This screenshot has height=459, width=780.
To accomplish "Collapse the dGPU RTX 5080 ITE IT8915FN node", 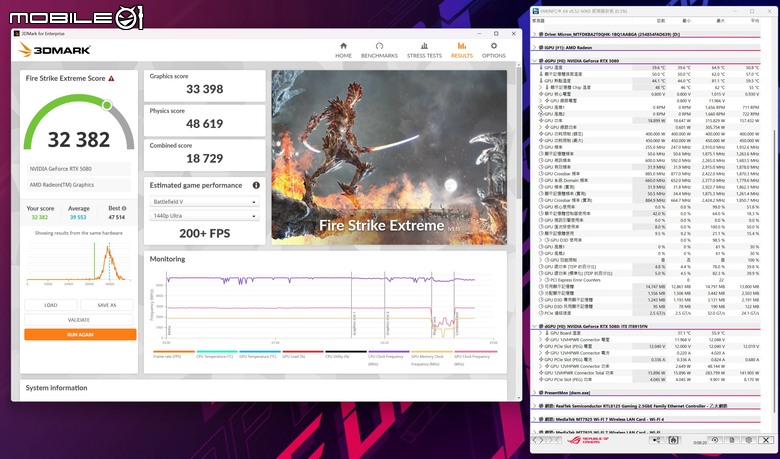I will click(535, 326).
